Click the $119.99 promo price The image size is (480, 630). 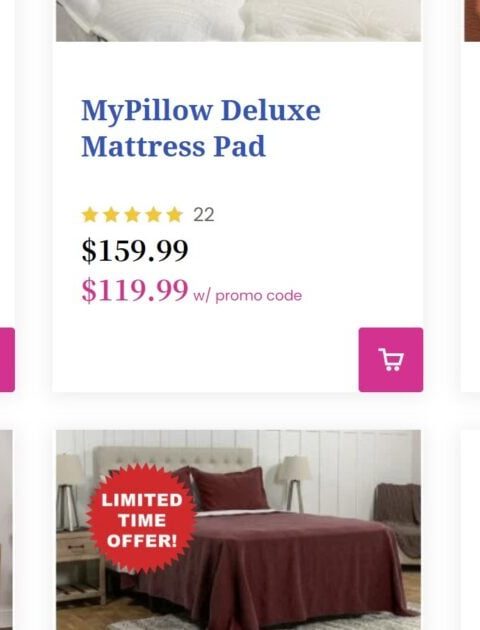point(135,290)
